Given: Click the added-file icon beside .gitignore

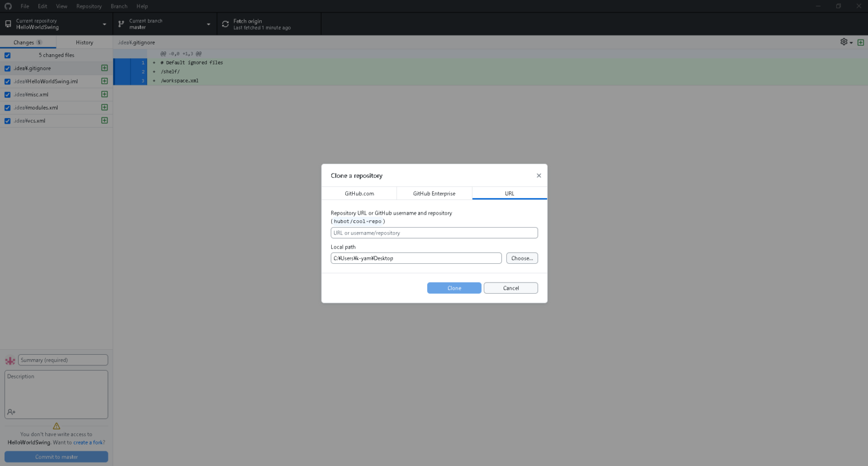Looking at the screenshot, I should (105, 68).
